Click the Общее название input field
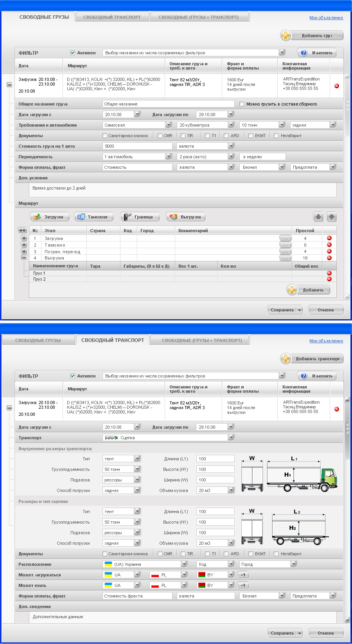This screenshot has height=644, width=352. coord(168,104)
